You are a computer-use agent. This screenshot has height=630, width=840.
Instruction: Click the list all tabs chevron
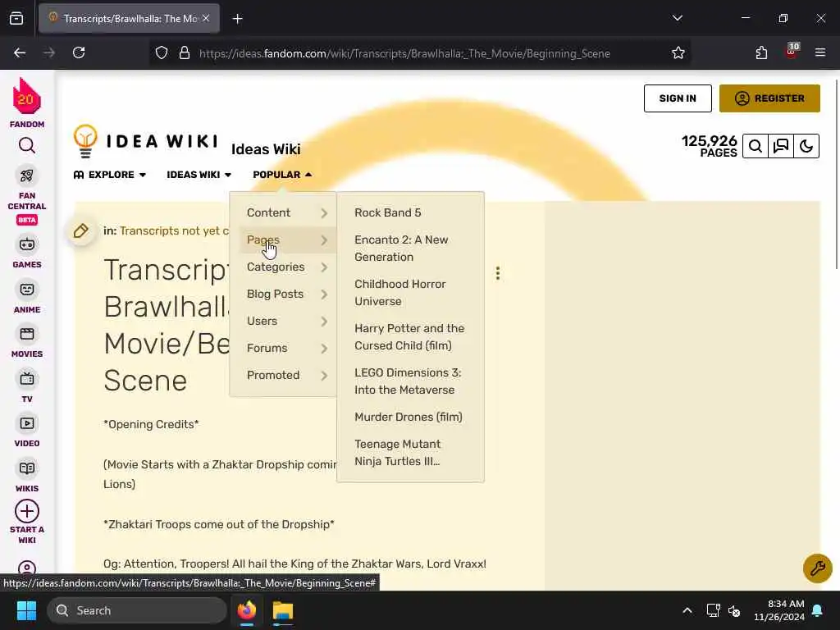pyautogui.click(x=678, y=18)
